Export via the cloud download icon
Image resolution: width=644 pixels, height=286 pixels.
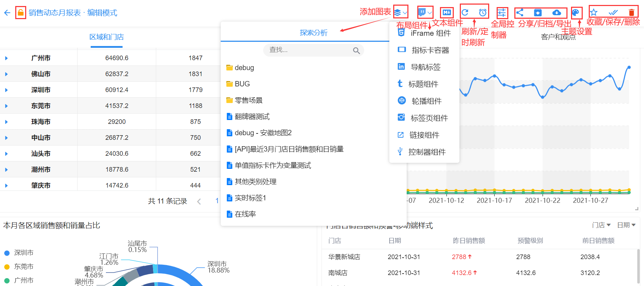[557, 13]
